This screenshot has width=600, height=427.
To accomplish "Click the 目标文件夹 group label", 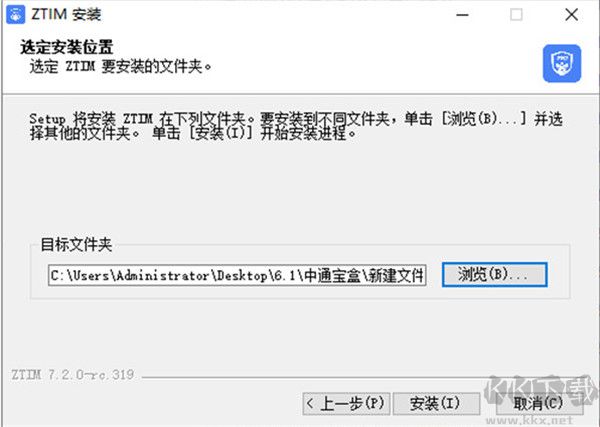I will pyautogui.click(x=76, y=244).
